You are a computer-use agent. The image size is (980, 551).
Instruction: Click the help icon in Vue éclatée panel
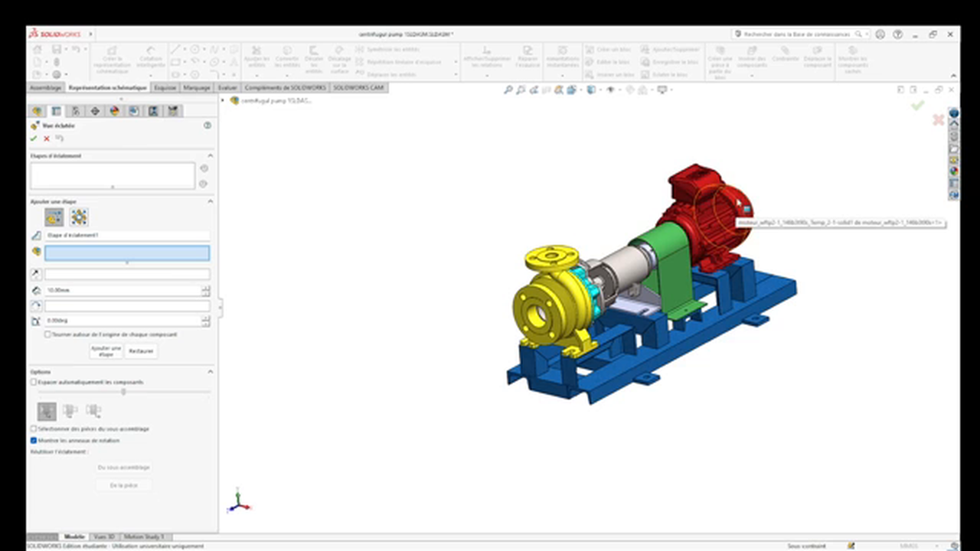tap(207, 125)
